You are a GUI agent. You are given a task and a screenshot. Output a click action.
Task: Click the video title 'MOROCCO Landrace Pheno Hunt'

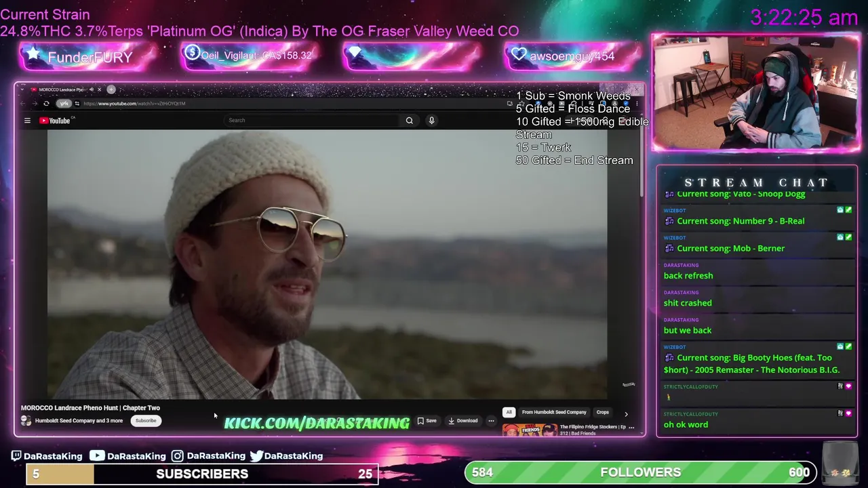click(x=90, y=408)
